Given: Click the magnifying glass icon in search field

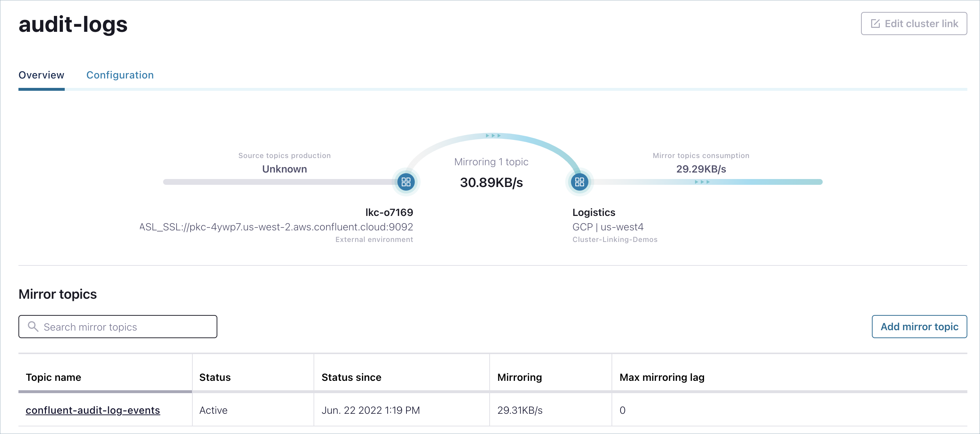Looking at the screenshot, I should point(33,326).
